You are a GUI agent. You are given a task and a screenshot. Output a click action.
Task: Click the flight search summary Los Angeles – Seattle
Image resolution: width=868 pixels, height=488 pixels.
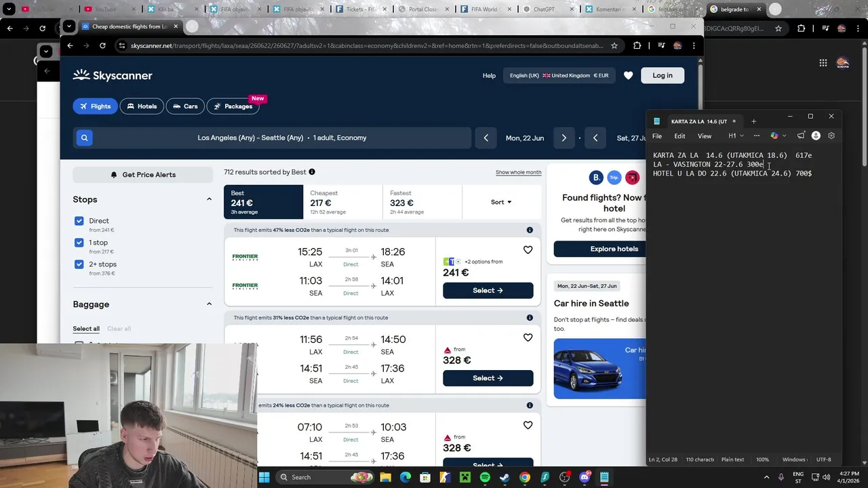[x=282, y=138]
